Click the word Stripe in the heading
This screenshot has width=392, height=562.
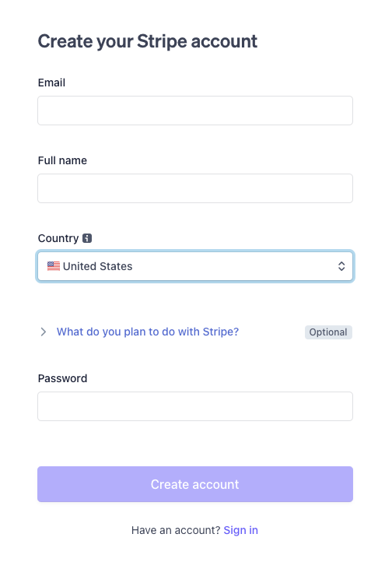[163, 41]
